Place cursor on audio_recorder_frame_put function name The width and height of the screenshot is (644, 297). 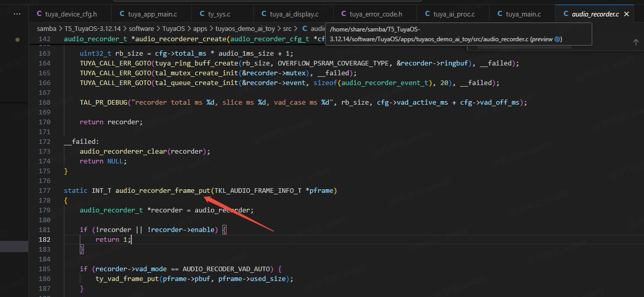click(163, 191)
